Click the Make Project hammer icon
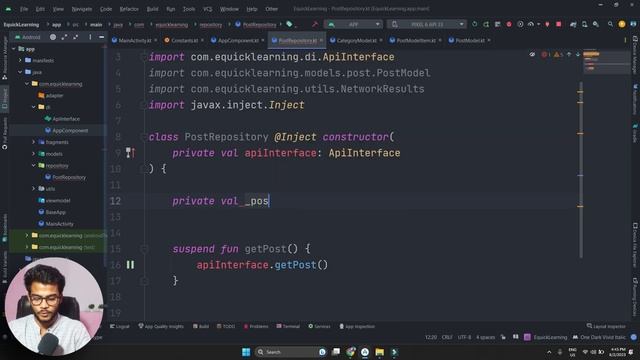Image resolution: width=640 pixels, height=360 pixels. tap(315, 24)
